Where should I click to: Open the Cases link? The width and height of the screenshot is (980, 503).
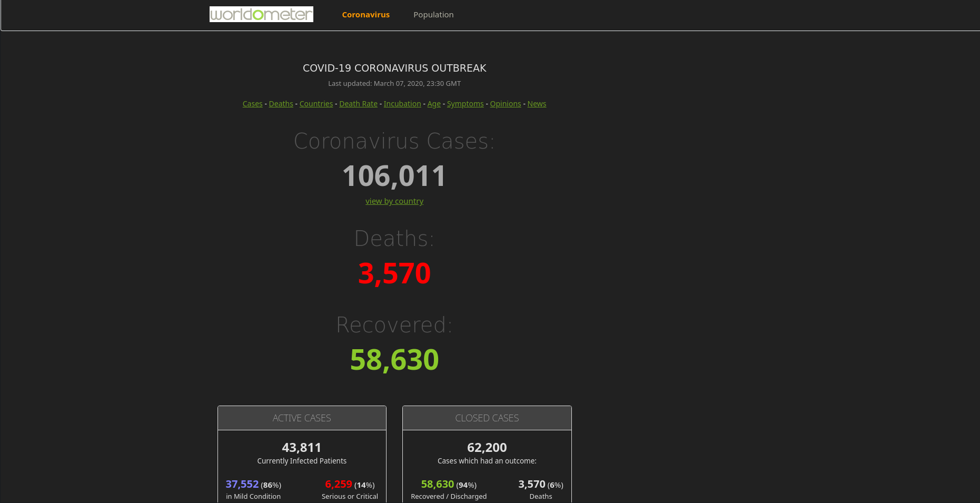tap(252, 104)
